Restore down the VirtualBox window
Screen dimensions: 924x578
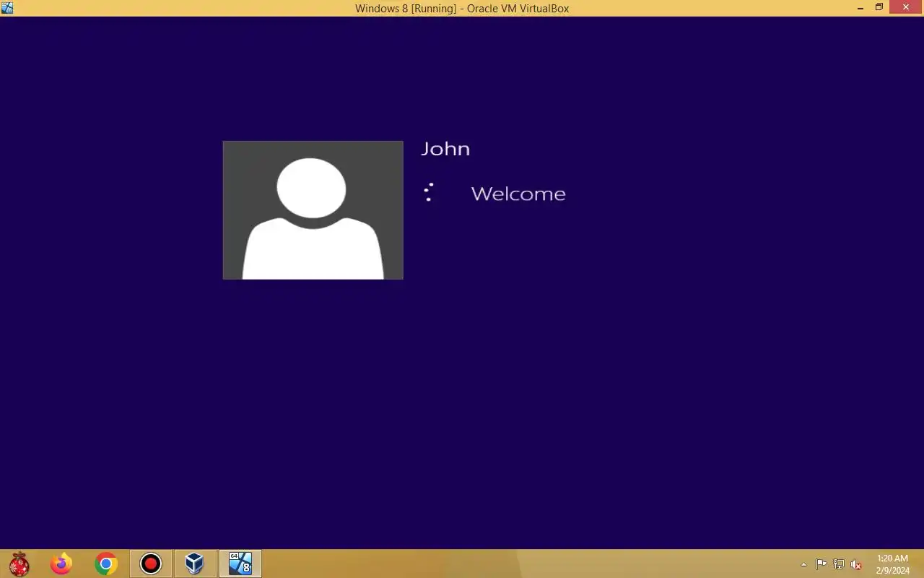(879, 8)
